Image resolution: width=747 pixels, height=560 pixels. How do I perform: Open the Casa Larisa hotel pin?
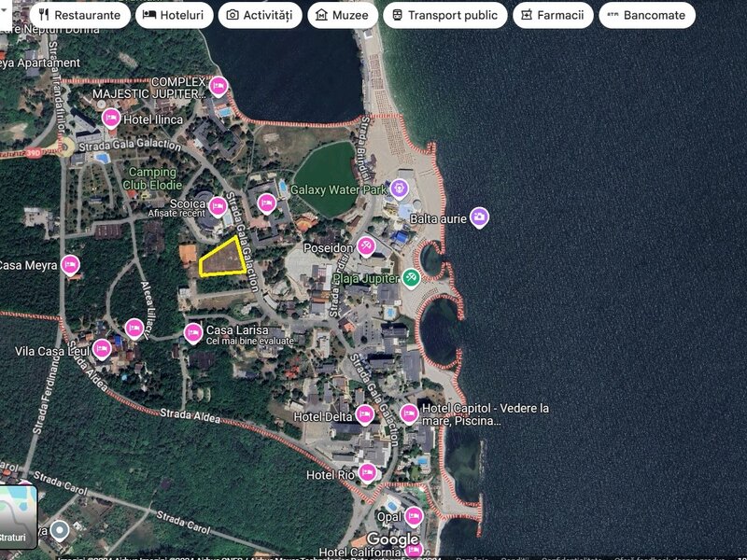[193, 333]
